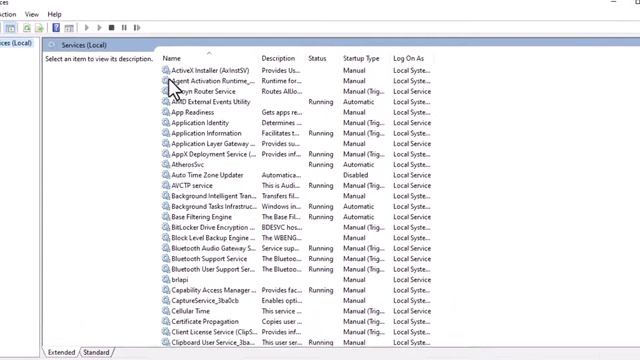Click the gear icon beside Application Information
The image size is (640, 360).
click(x=166, y=133)
